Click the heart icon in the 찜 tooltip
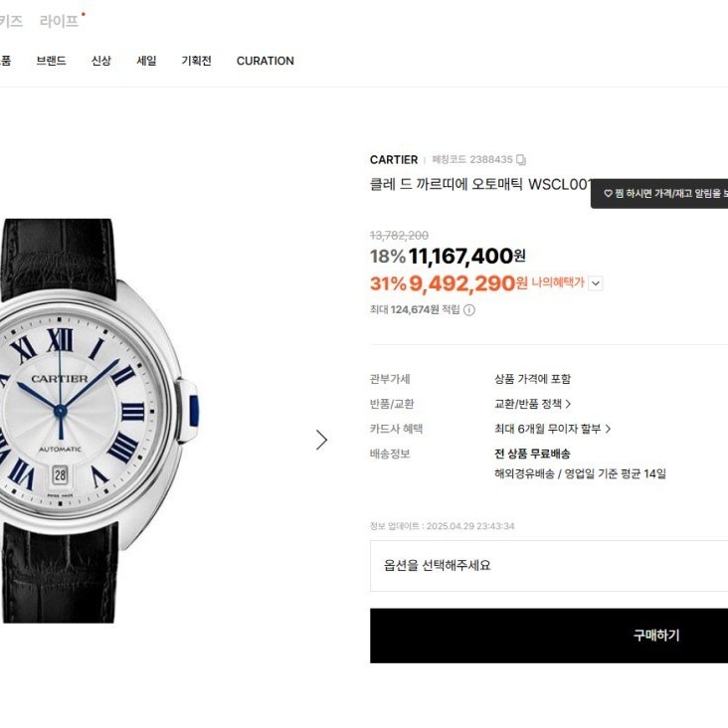This screenshot has height=728, width=728. point(608,194)
